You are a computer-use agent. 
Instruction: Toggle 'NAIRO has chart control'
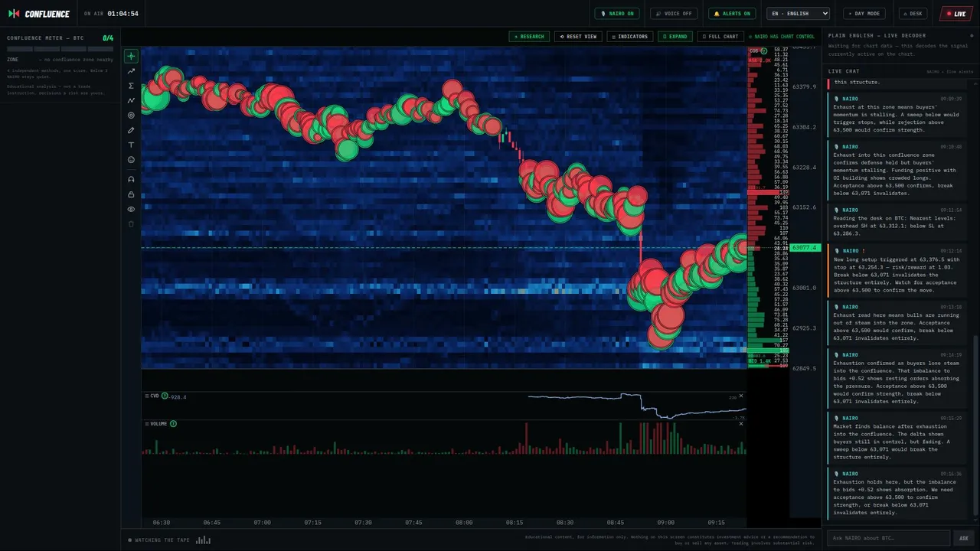[x=782, y=37]
